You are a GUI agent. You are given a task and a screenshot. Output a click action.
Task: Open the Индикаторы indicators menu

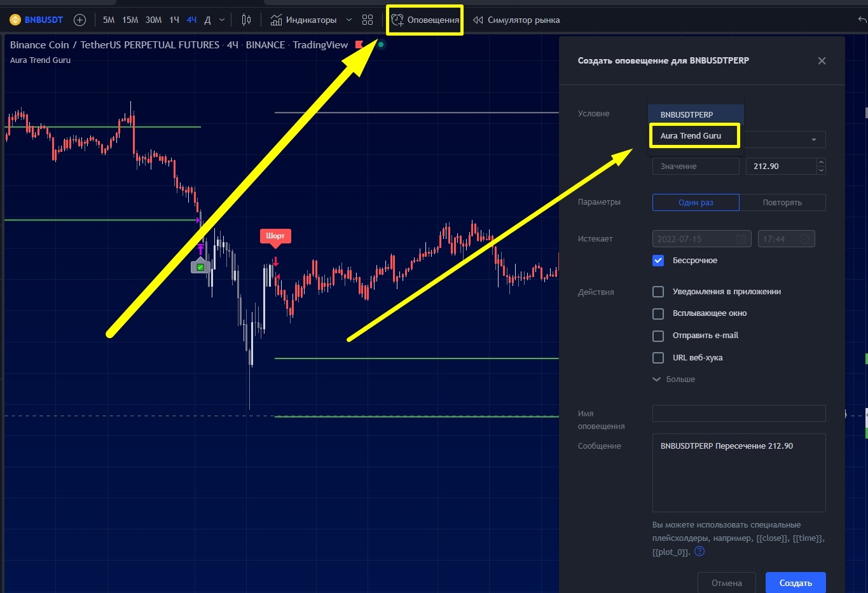[303, 20]
